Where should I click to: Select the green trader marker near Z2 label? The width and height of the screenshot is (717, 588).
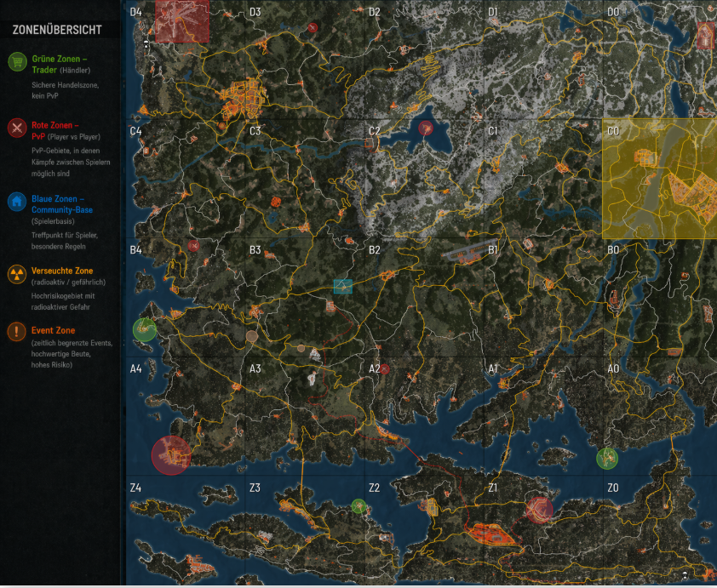pos(359,506)
